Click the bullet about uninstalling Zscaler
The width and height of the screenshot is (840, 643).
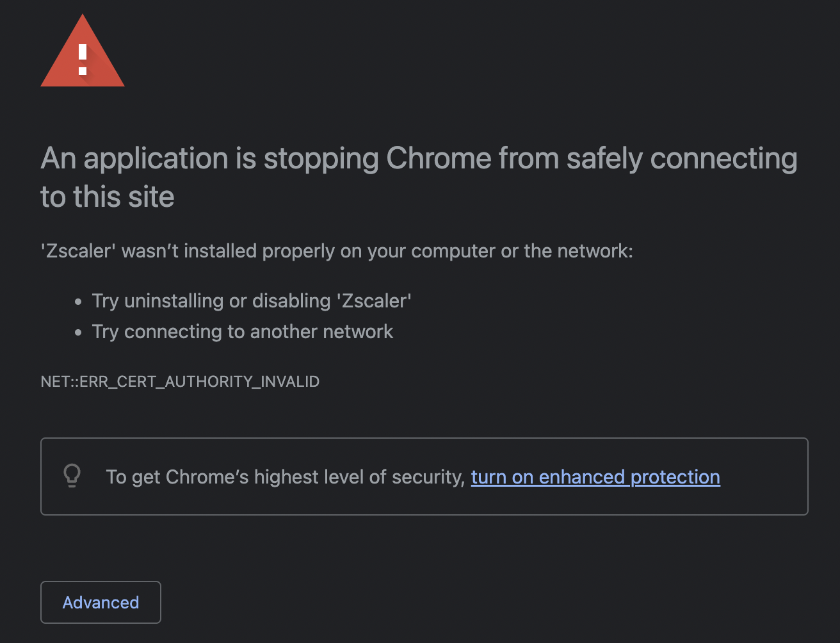(x=253, y=300)
